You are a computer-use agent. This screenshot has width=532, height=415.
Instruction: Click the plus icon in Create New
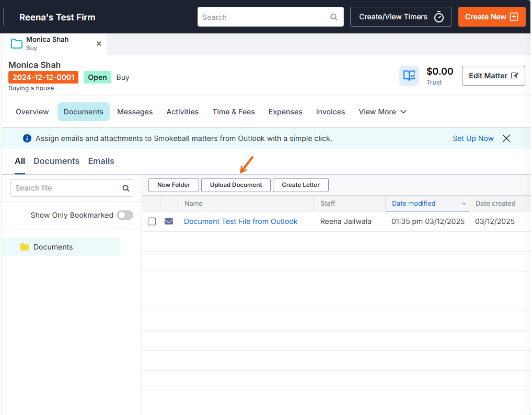tap(514, 17)
